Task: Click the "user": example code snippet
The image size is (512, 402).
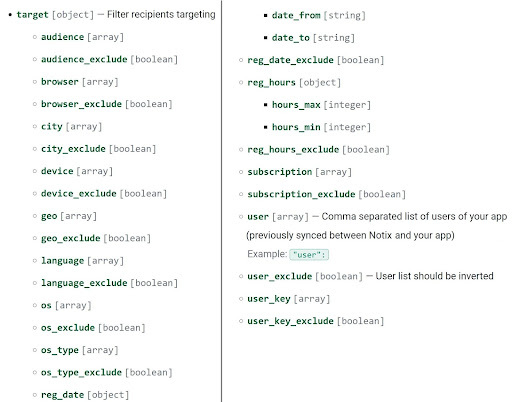Action: click(309, 255)
